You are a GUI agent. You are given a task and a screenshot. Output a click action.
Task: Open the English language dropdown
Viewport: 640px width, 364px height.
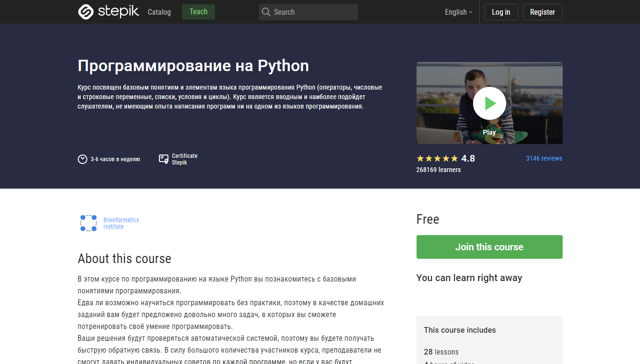(x=457, y=12)
